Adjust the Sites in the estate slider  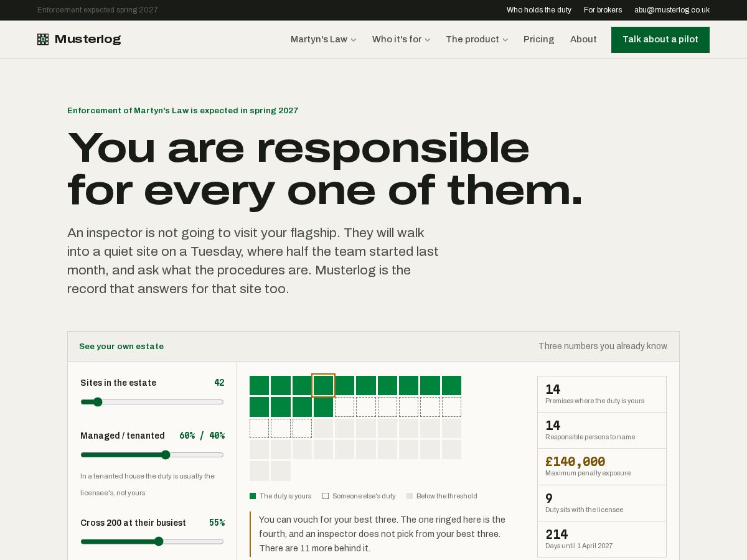click(152, 402)
